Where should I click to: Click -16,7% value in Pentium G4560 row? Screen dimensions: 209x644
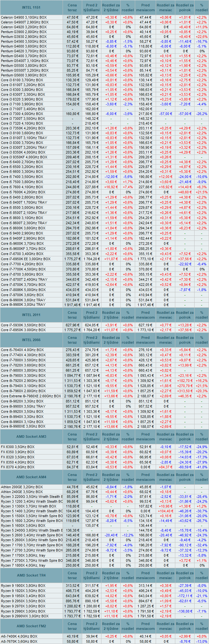point(202,41)
